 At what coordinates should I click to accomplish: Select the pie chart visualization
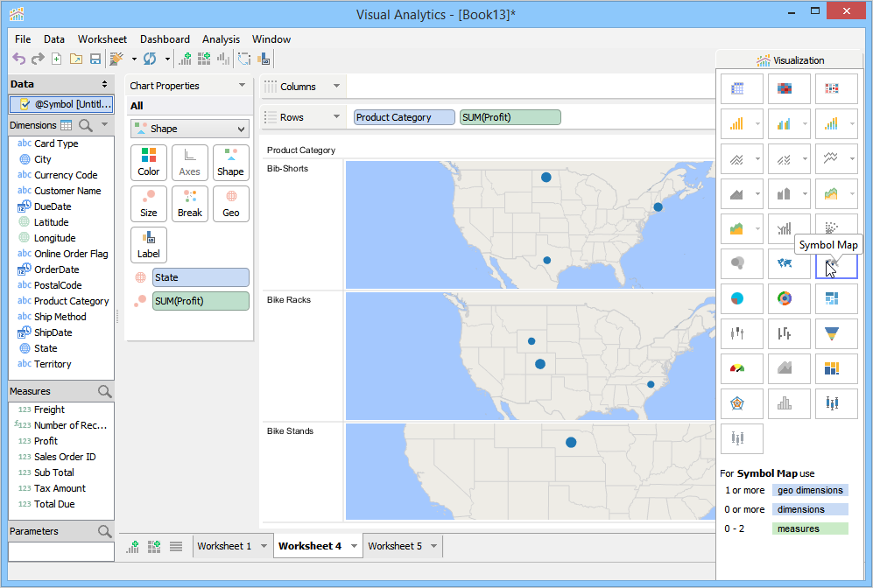[736, 298]
